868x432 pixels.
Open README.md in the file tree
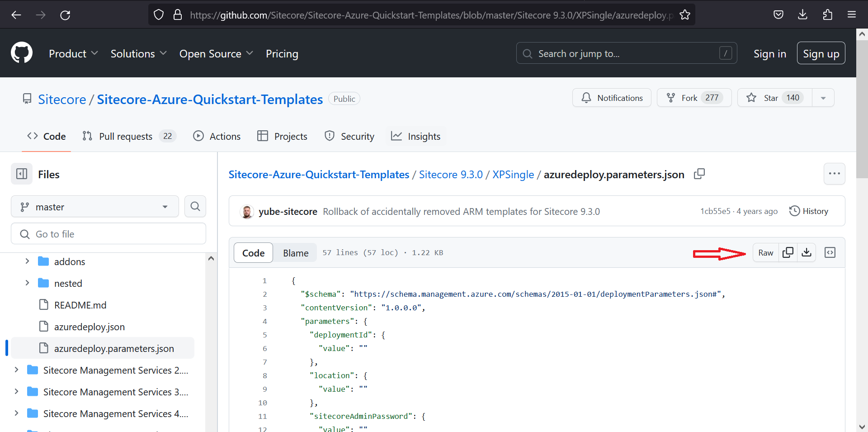[x=80, y=305]
